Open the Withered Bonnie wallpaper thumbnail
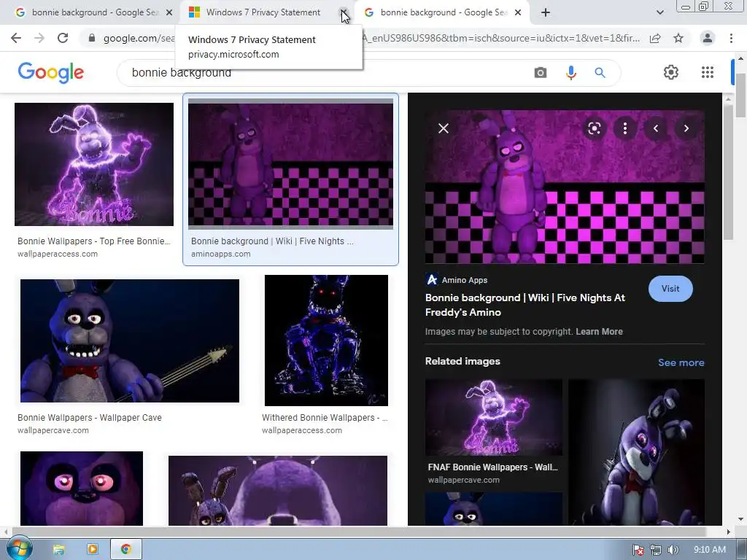Image resolution: width=747 pixels, height=560 pixels. [326, 341]
